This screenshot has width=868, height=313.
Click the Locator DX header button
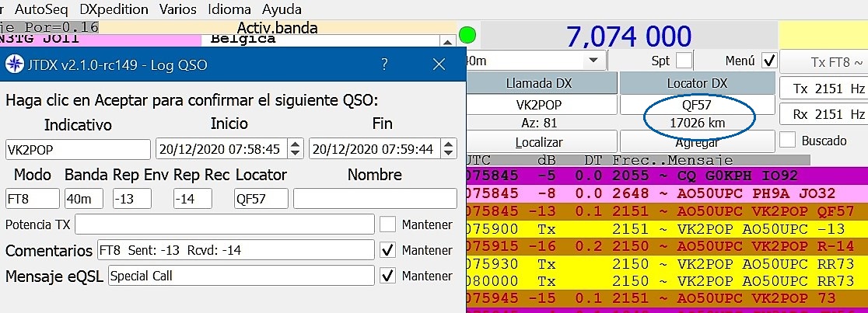coord(697,84)
